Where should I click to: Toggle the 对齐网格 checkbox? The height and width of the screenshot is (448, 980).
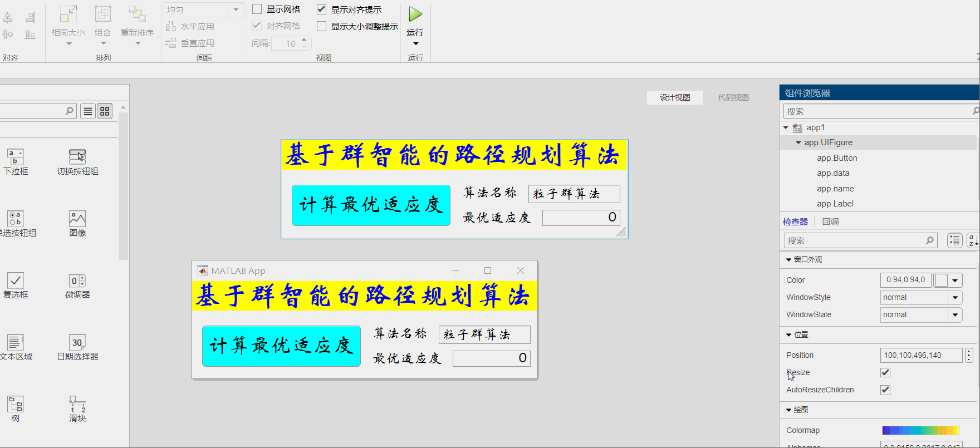(257, 26)
